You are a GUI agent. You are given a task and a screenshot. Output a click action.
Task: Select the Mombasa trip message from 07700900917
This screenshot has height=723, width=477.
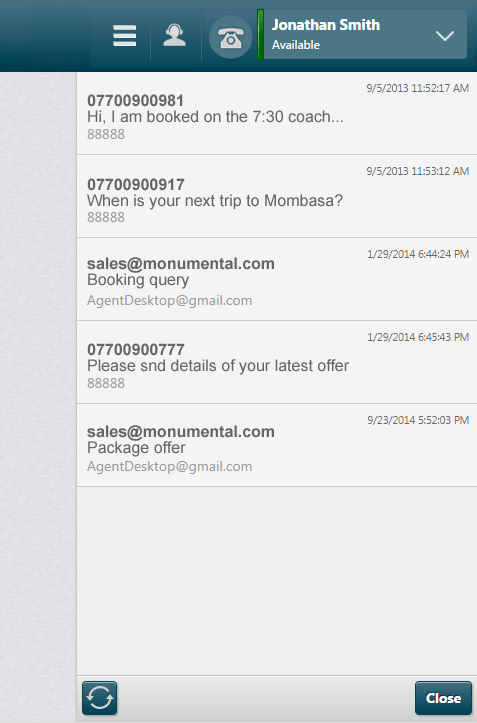(277, 196)
